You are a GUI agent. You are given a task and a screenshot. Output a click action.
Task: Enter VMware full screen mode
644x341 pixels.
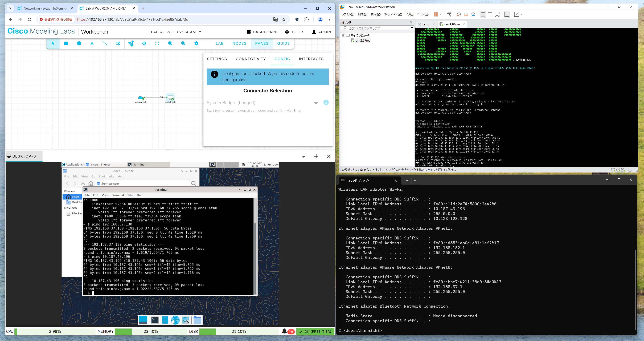coord(497,14)
